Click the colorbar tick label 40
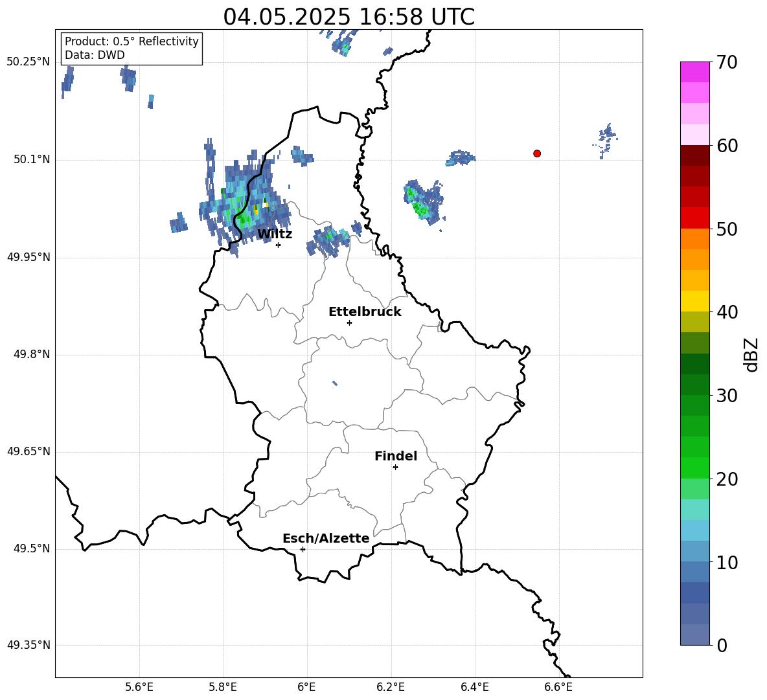Screen dimensions: 767x700 727,312
